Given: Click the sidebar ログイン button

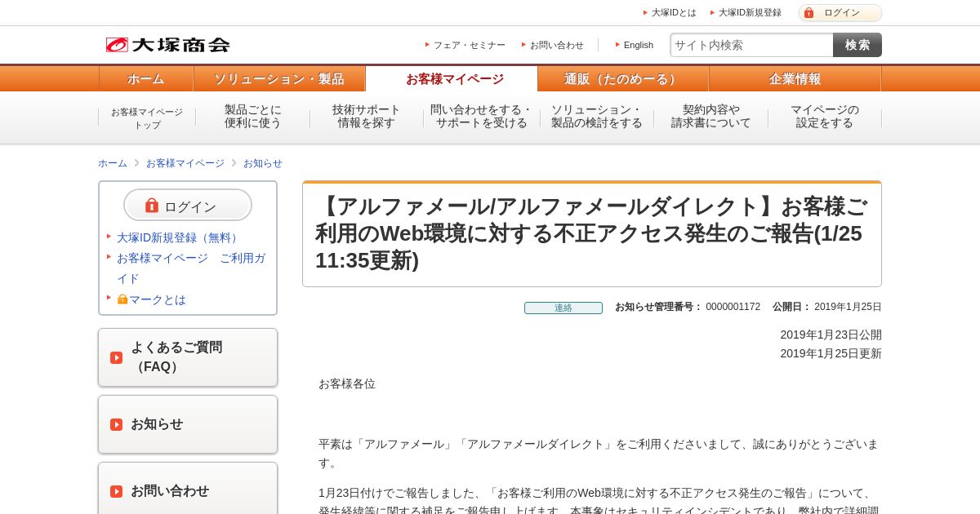Looking at the screenshot, I should point(188,205).
